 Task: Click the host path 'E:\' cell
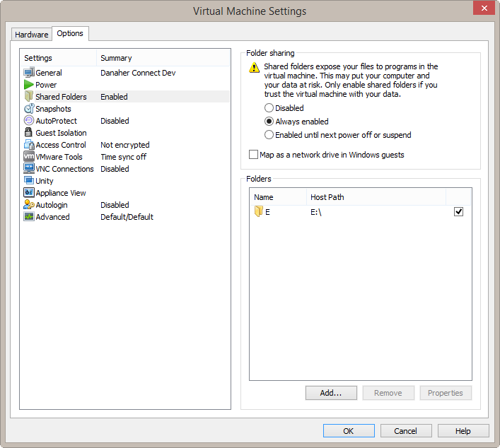point(316,212)
